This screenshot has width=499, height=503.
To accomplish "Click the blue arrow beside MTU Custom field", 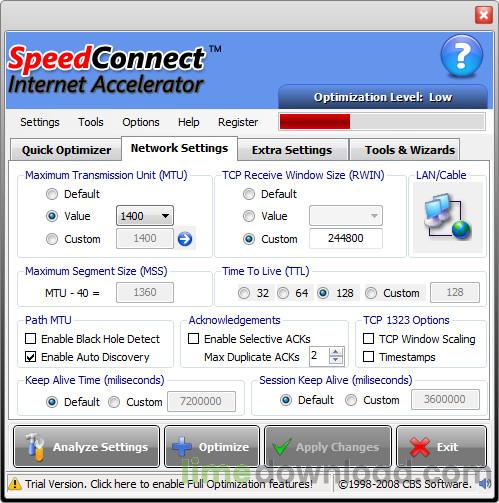I will pos(185,239).
